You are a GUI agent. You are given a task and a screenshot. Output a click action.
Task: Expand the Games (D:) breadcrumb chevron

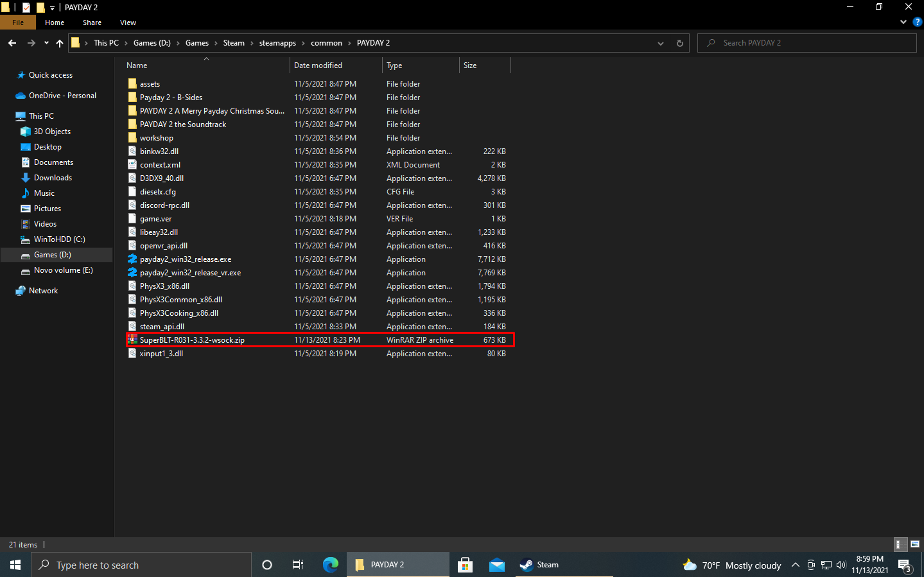click(x=178, y=43)
